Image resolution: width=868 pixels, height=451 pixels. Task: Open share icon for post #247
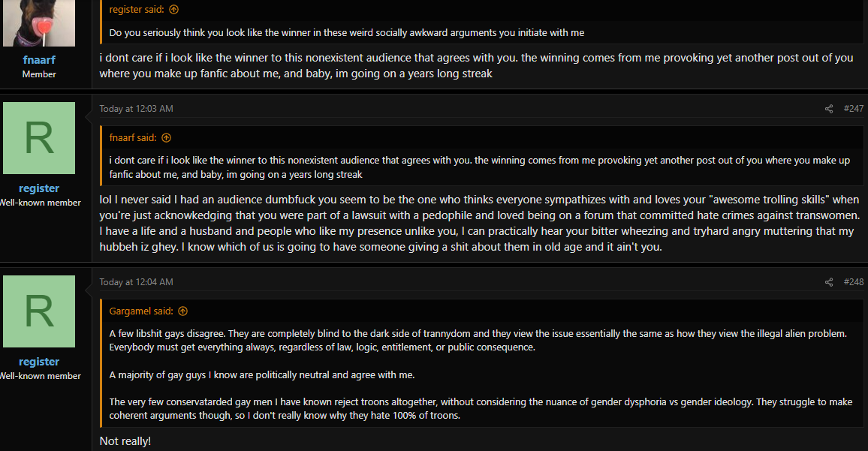829,109
